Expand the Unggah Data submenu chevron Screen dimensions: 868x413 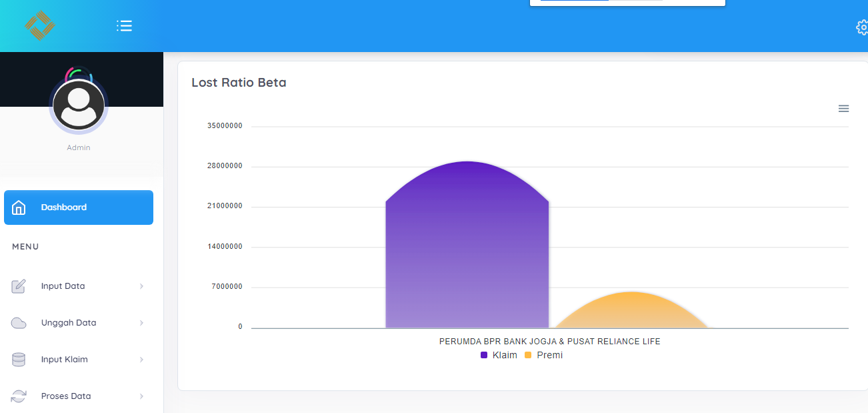tap(141, 323)
